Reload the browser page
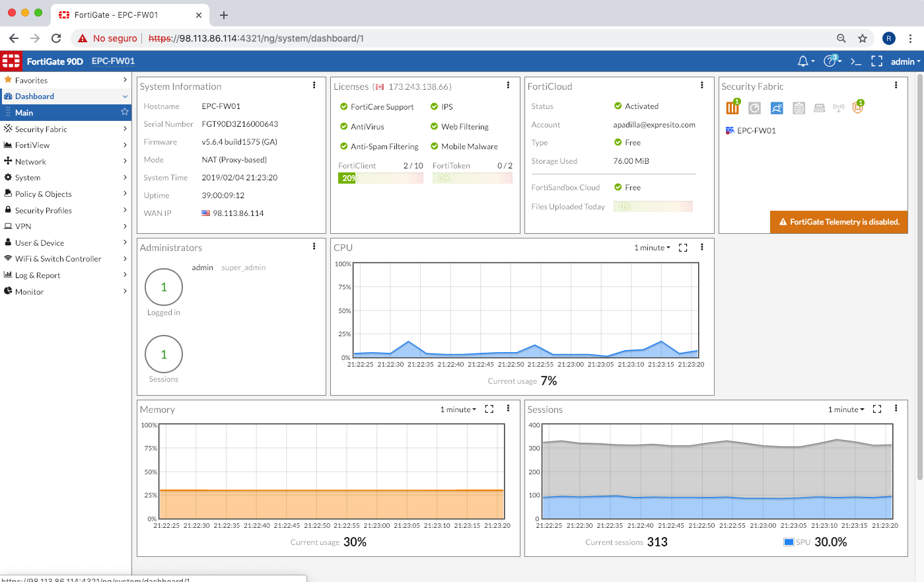Image resolution: width=924 pixels, height=582 pixels. pos(56,38)
